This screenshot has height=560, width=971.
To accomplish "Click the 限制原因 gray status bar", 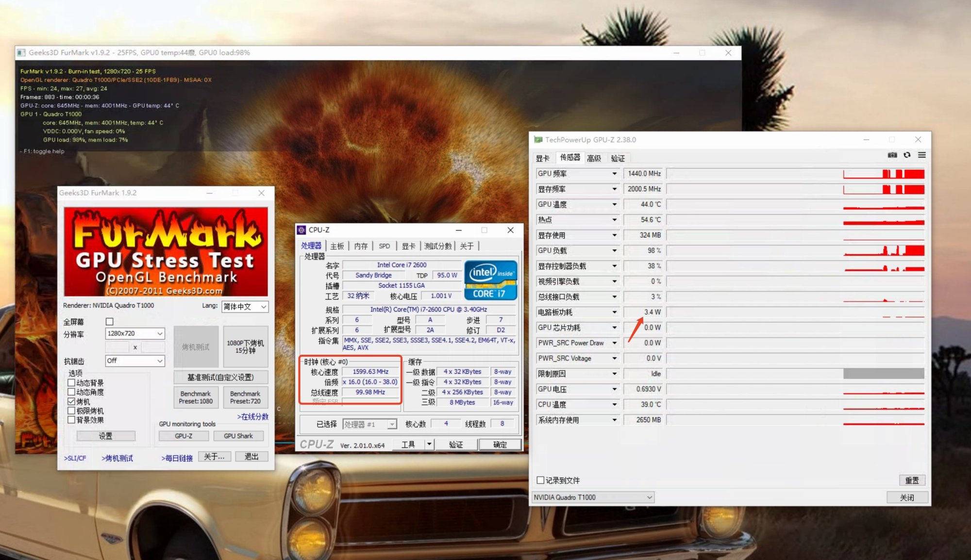I will pyautogui.click(x=884, y=374).
